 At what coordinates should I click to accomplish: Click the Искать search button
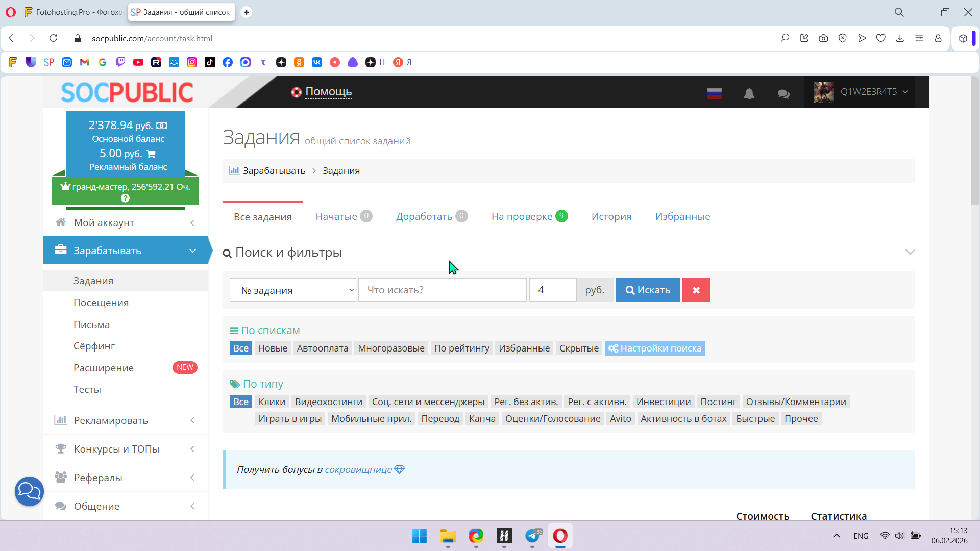pos(648,290)
